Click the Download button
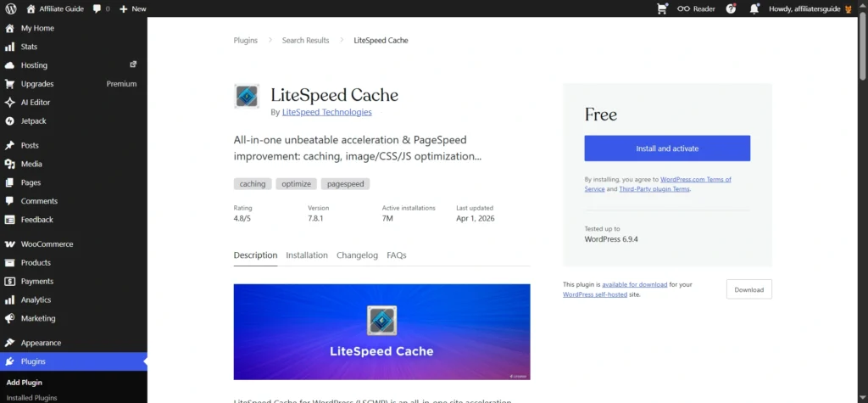 point(749,289)
